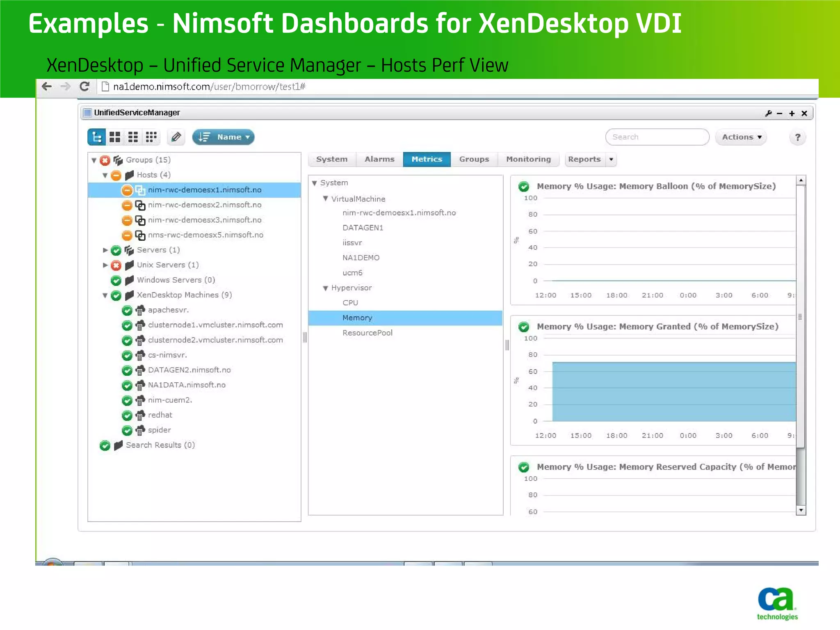Select the small grid view icon

[x=151, y=137]
